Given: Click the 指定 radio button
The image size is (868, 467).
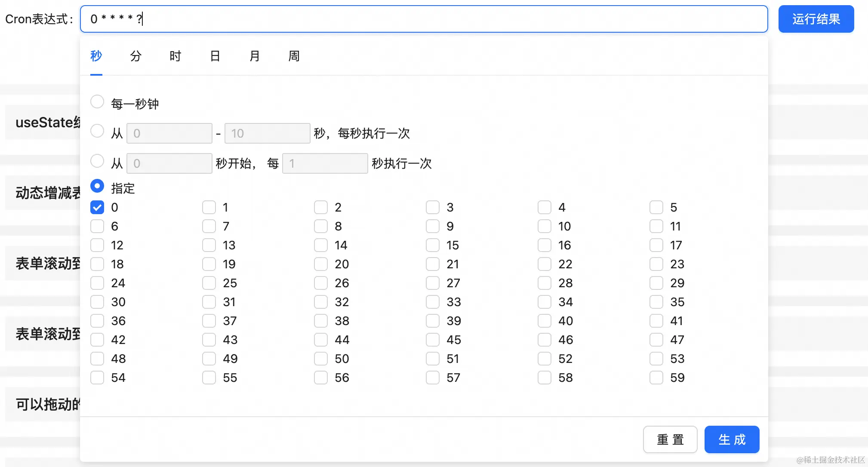Looking at the screenshot, I should pos(97,186).
